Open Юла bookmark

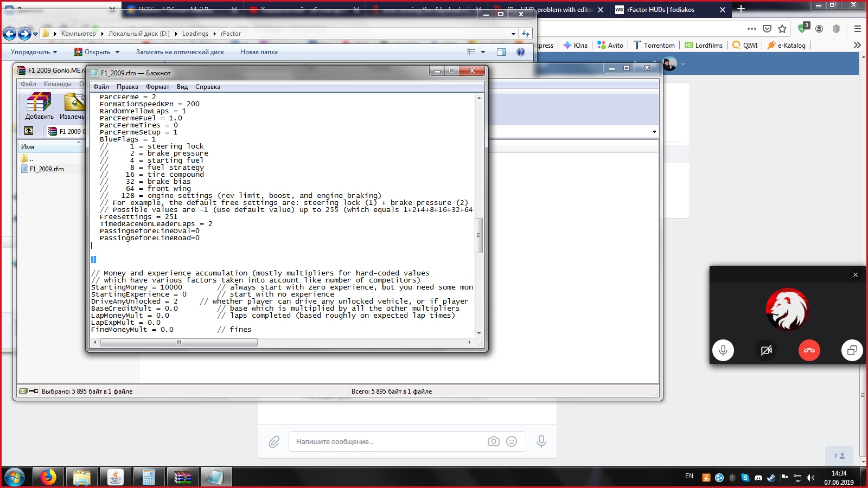tap(575, 46)
